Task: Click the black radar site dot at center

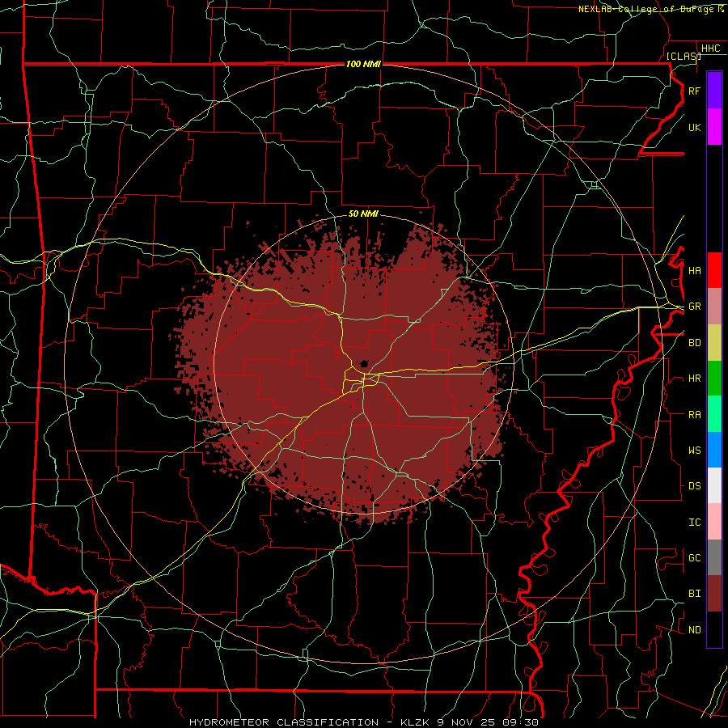Action: click(x=365, y=363)
